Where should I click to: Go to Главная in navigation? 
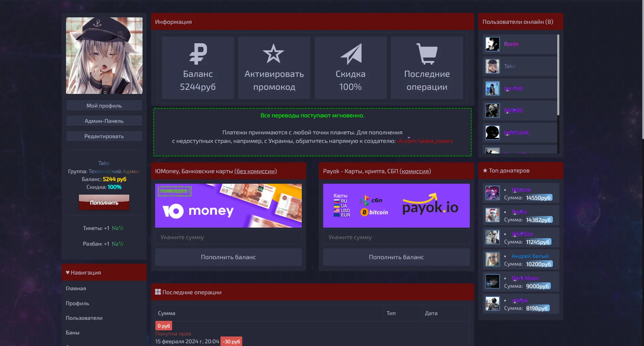click(76, 288)
